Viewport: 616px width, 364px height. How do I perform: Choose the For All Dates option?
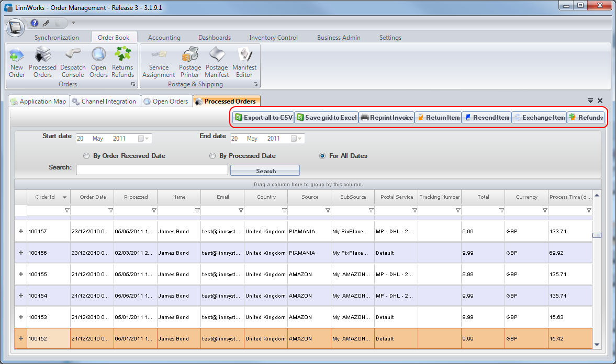click(x=322, y=156)
